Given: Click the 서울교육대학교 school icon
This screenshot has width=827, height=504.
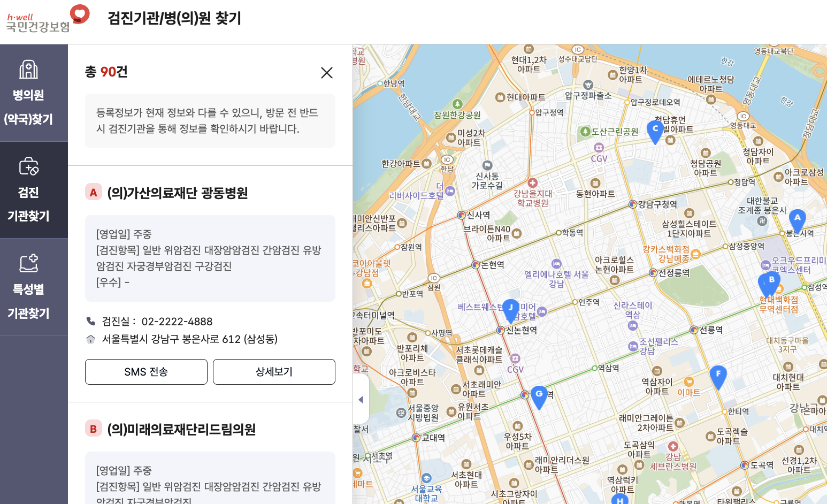Looking at the screenshot, I should coord(426,478).
